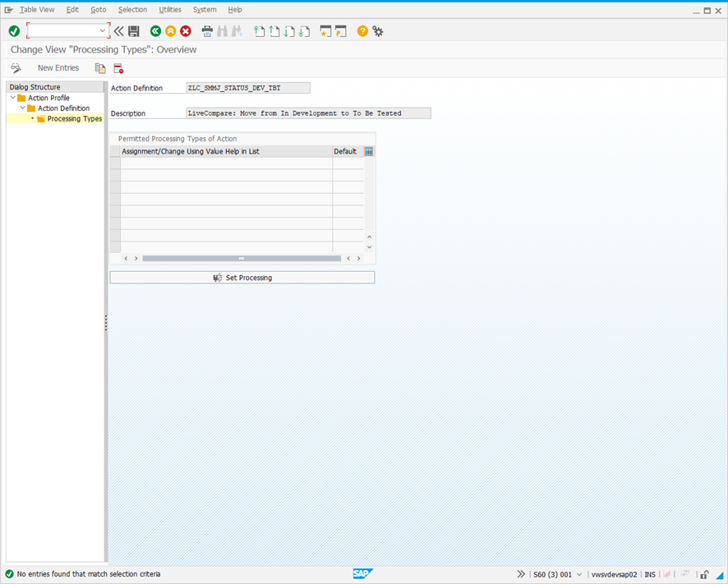
Task: Jump to last page icon
Action: tap(304, 31)
